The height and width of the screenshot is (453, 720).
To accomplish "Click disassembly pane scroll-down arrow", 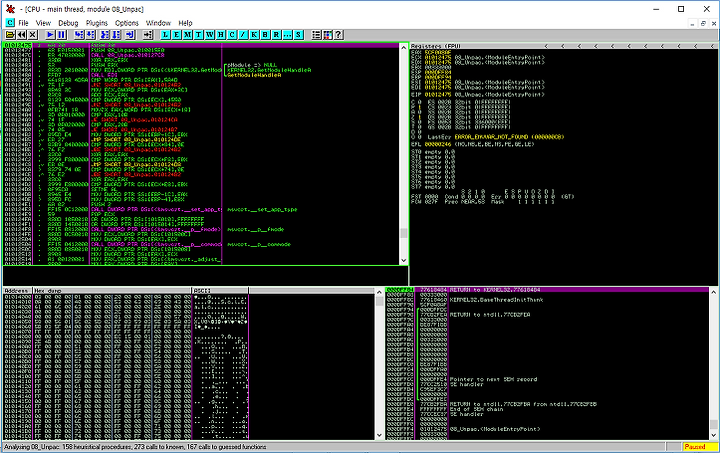I will click(x=404, y=260).
